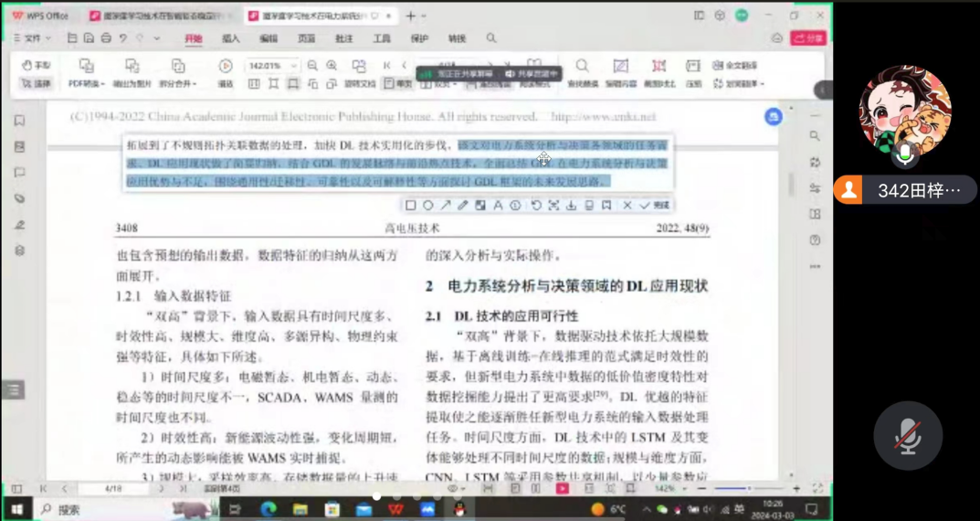Click the red 分享 share button
The width and height of the screenshot is (980, 521).
808,38
